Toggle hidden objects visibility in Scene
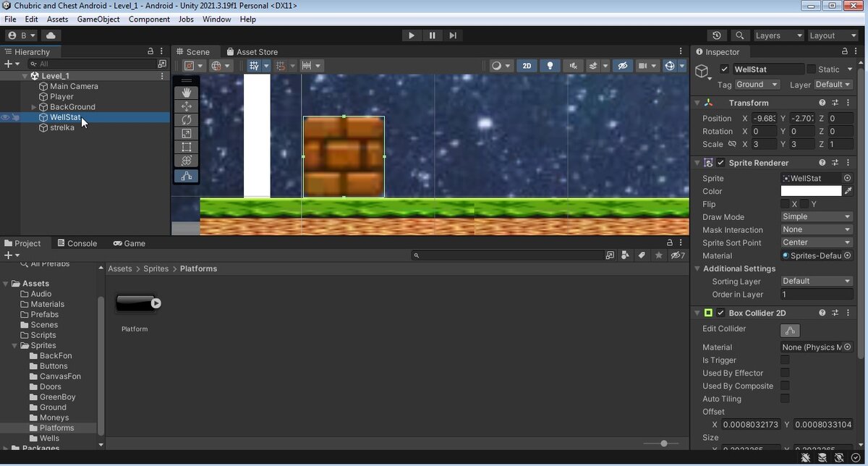 tap(622, 66)
